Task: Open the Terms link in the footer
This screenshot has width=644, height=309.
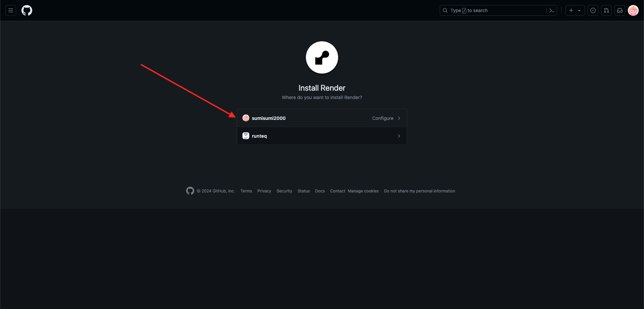Action: [x=246, y=191]
